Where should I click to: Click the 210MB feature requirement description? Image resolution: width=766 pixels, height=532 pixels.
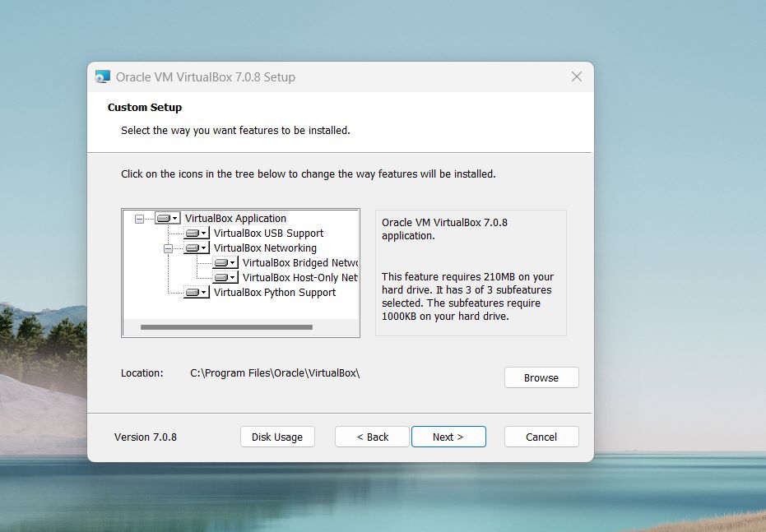467,296
